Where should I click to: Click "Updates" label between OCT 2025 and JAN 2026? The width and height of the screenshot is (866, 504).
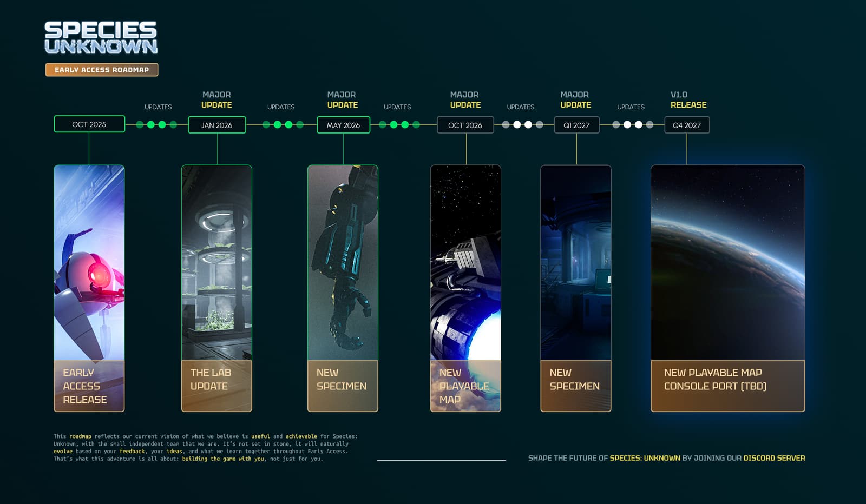click(x=158, y=107)
